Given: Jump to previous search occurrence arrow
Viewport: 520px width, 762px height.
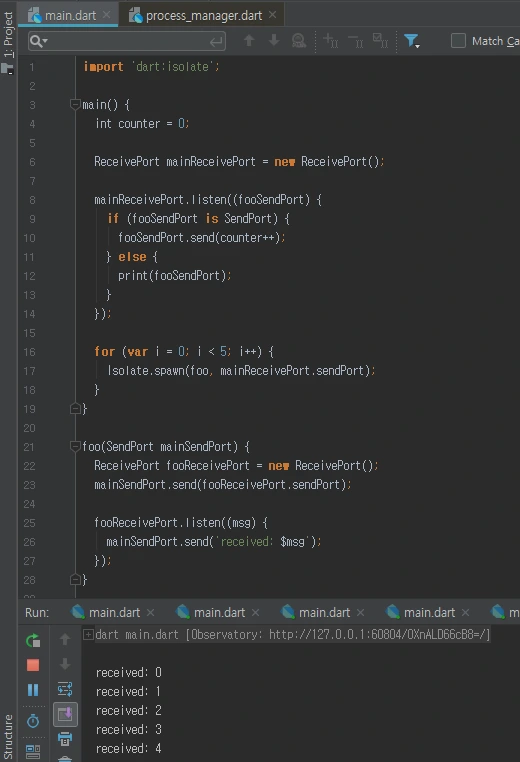Looking at the screenshot, I should pyautogui.click(x=249, y=40).
